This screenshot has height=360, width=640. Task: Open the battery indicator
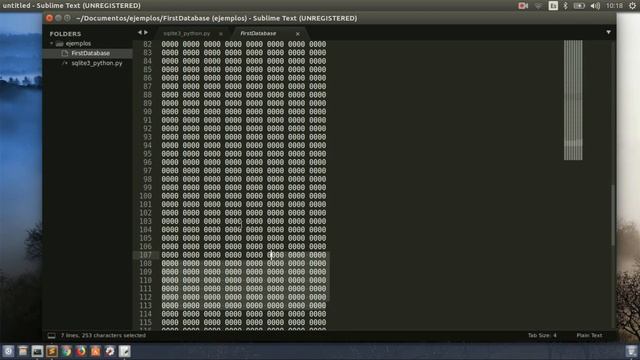coord(579,6)
